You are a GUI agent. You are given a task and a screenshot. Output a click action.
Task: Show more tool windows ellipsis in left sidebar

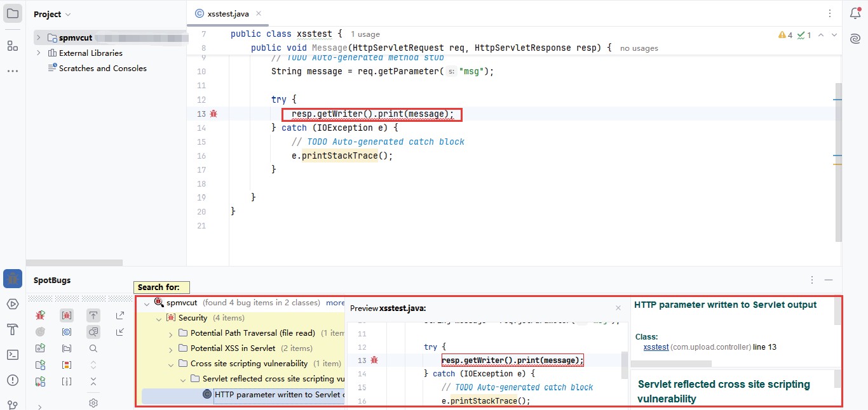click(x=13, y=71)
